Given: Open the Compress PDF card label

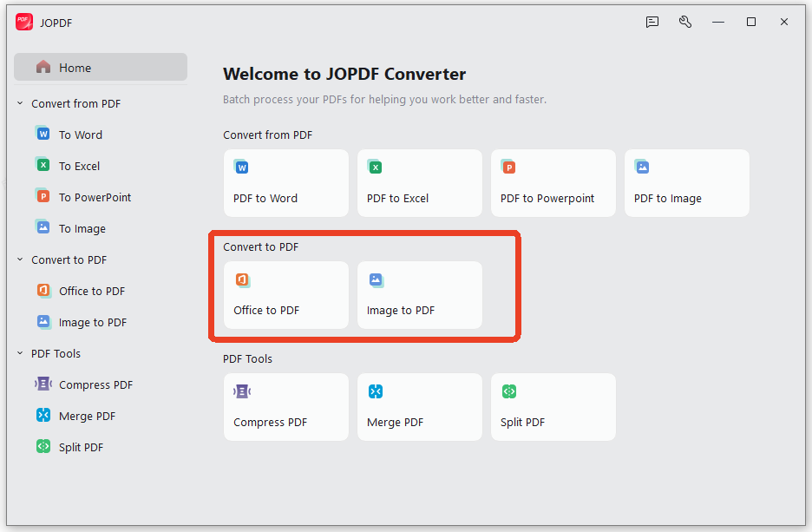Looking at the screenshot, I should [270, 422].
